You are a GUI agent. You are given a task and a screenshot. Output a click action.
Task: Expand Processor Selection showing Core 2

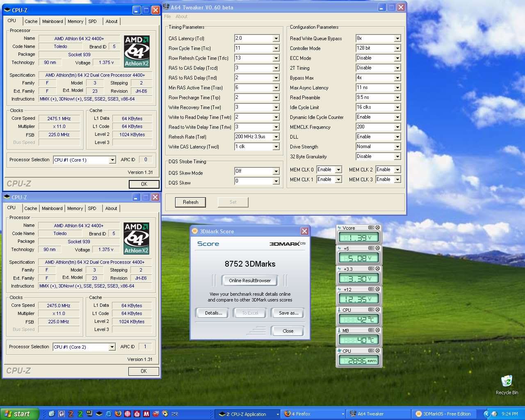[112, 347]
